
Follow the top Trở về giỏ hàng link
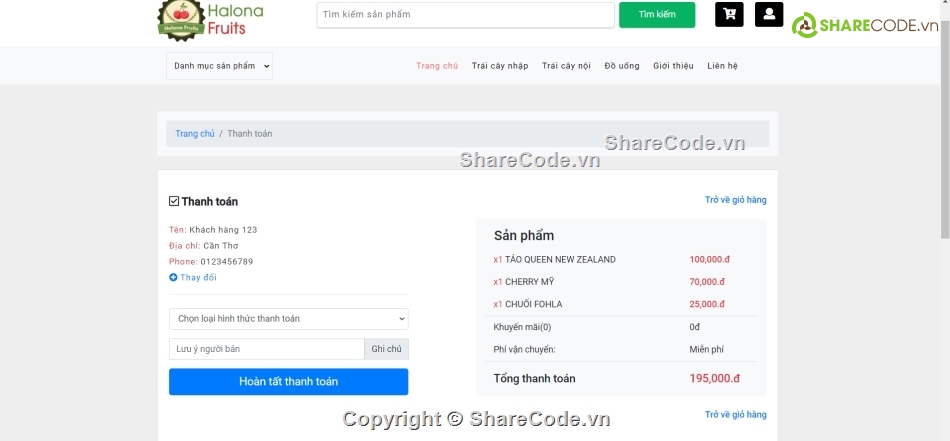(735, 200)
